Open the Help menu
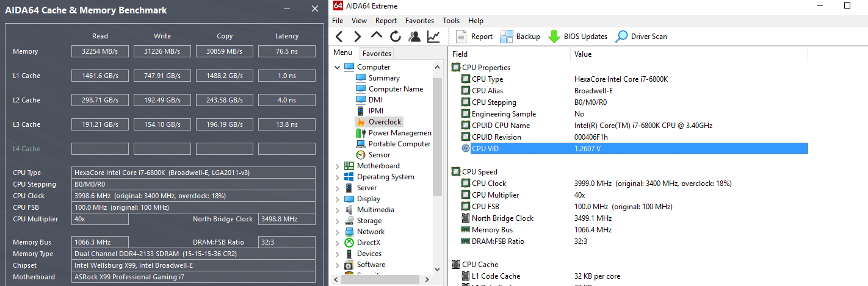The width and height of the screenshot is (868, 286). pyautogui.click(x=476, y=21)
